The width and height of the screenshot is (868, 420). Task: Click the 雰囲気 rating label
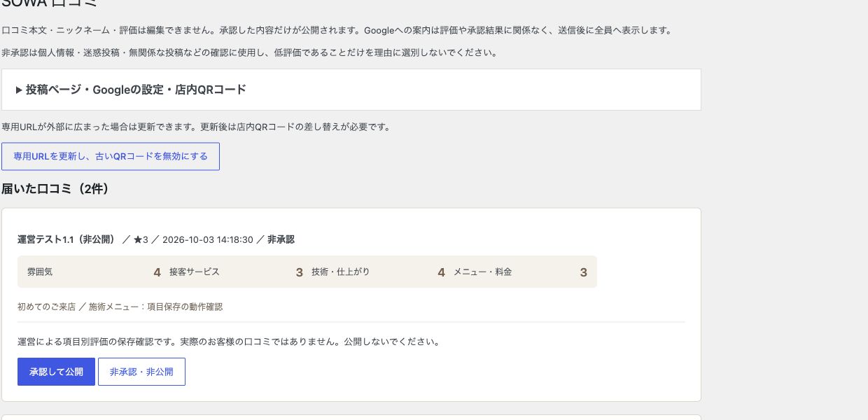coord(40,272)
